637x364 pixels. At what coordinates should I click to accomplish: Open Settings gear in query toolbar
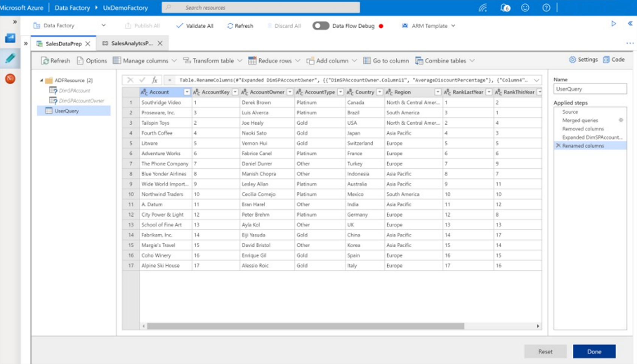(583, 60)
